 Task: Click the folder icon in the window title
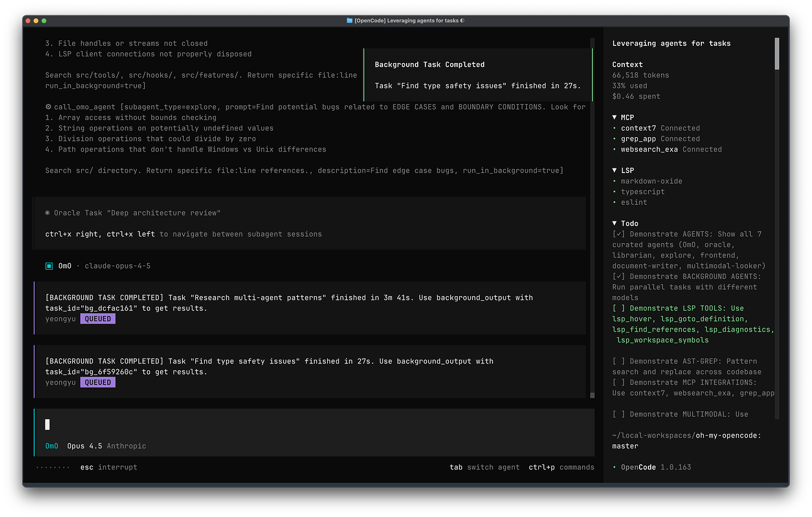(350, 21)
